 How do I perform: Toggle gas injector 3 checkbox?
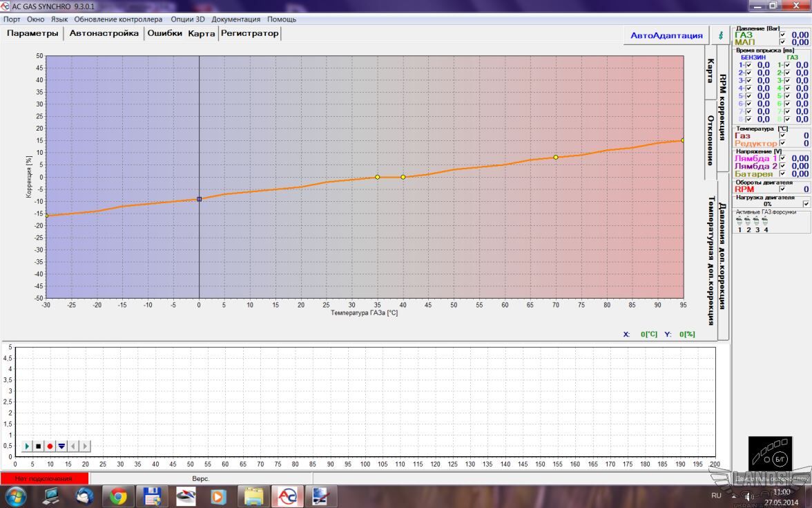click(787, 81)
